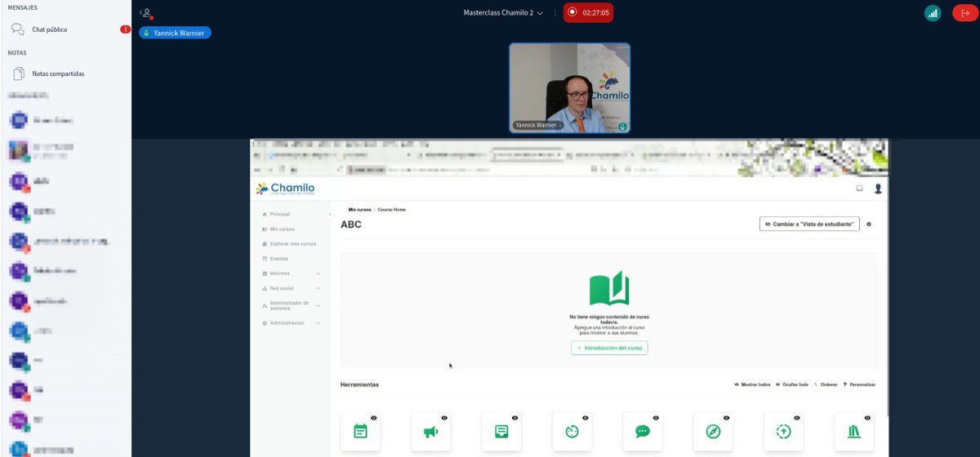Toggle visibility eye on upload arrow tool

click(797, 418)
